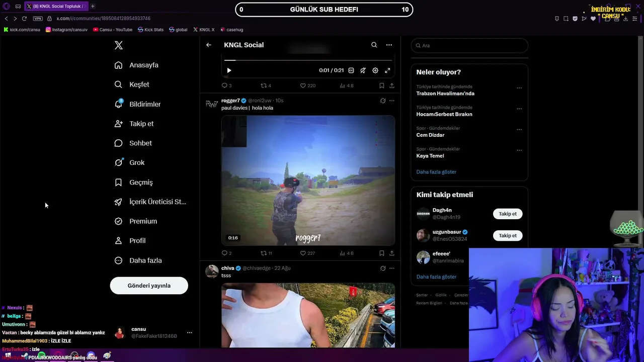Show more trends under Neler oluyor
Viewport: 644px width, 362px height.
coord(436,172)
